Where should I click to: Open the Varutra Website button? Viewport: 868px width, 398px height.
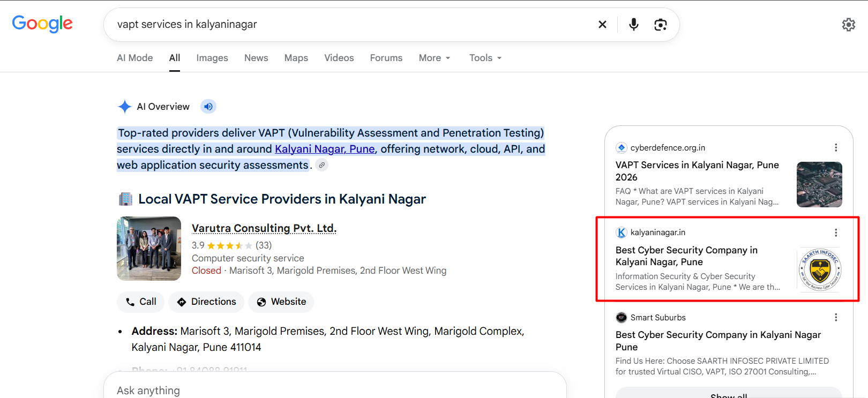[x=281, y=302]
